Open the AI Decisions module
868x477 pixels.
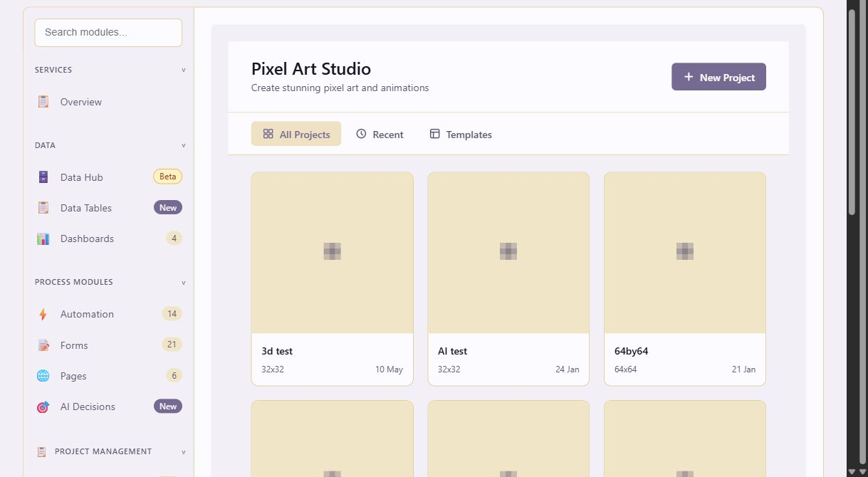pos(108,407)
